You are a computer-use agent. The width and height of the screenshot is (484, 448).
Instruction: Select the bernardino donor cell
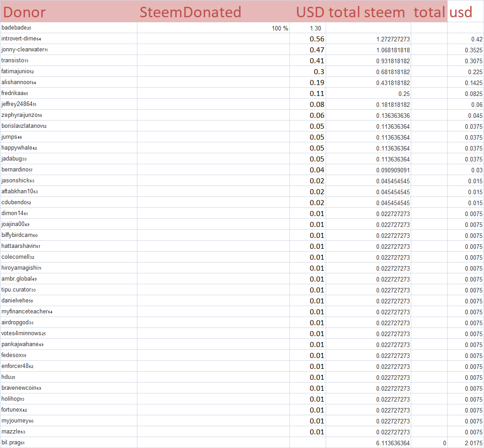pyautogui.click(x=69, y=170)
